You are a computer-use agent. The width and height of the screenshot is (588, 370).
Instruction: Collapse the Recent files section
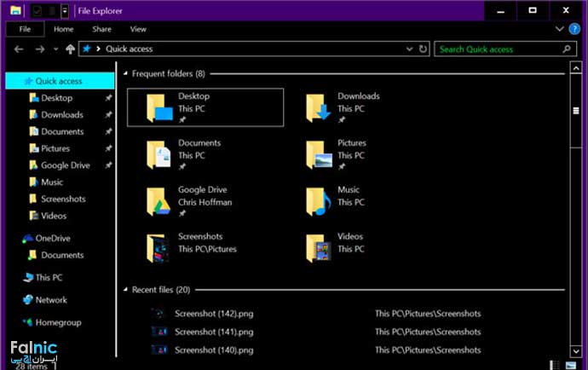pyautogui.click(x=124, y=290)
